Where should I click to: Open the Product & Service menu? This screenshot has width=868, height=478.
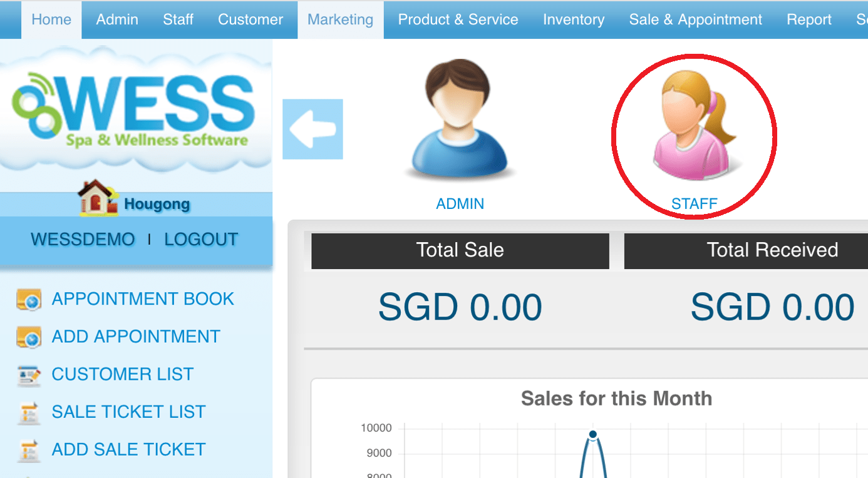coord(458,19)
